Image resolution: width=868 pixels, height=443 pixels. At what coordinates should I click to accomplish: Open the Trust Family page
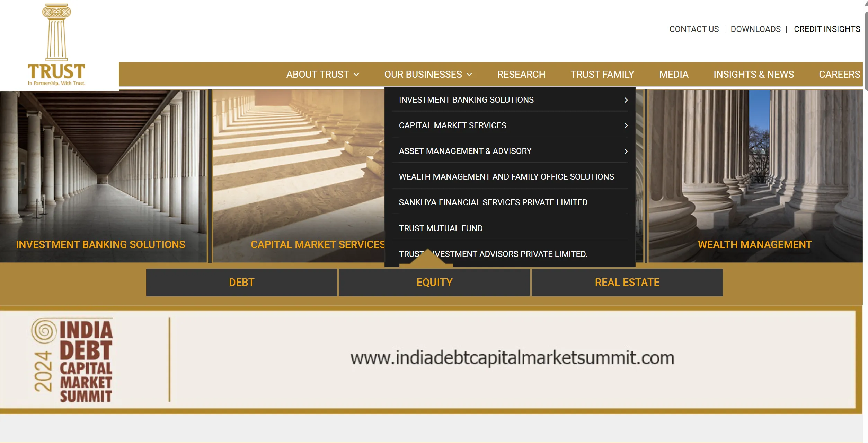click(x=602, y=75)
